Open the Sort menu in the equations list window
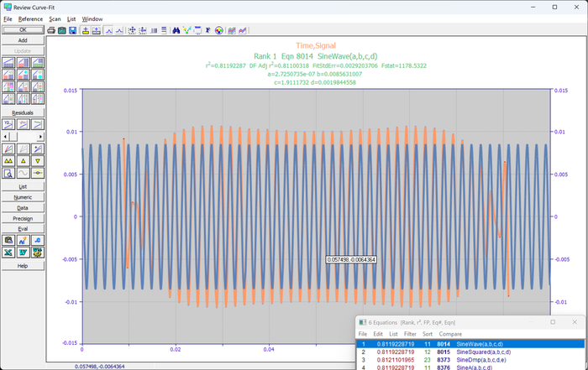The width and height of the screenshot is (588, 370). (428, 334)
